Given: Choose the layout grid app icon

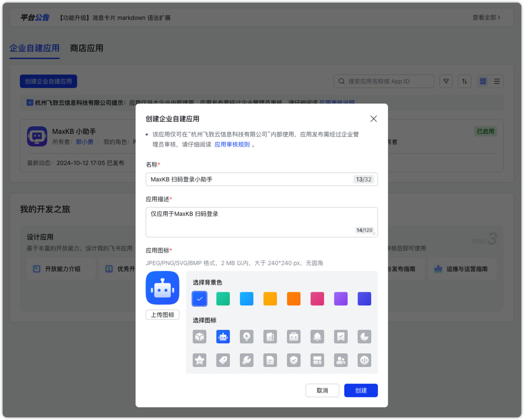Looking at the screenshot, I should point(317,360).
